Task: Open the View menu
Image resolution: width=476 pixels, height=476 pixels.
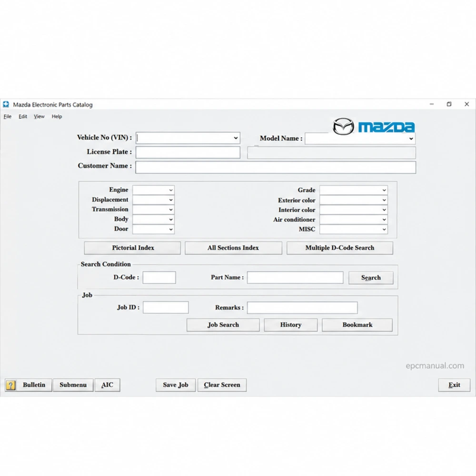Action: pos(39,116)
